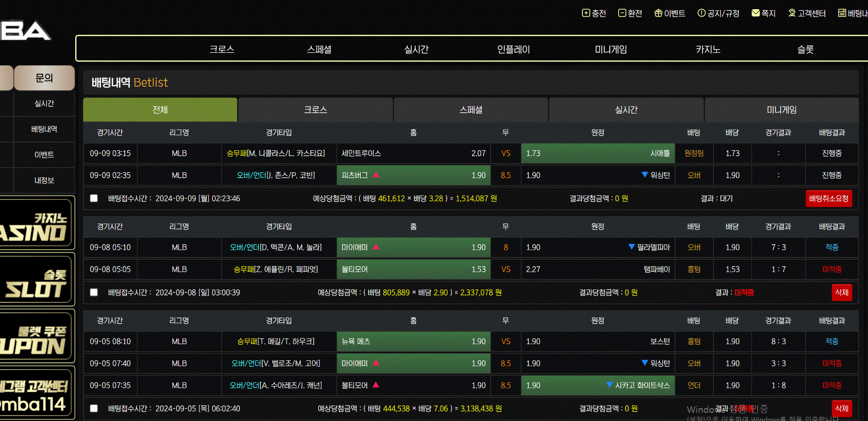Click the 1,514,087 원 expected payout
The width and height of the screenshot is (868, 421).
476,198
